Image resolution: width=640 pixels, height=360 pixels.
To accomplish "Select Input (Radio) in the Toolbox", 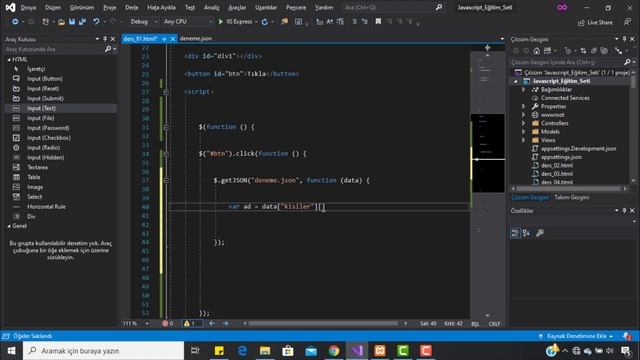I will [43, 147].
